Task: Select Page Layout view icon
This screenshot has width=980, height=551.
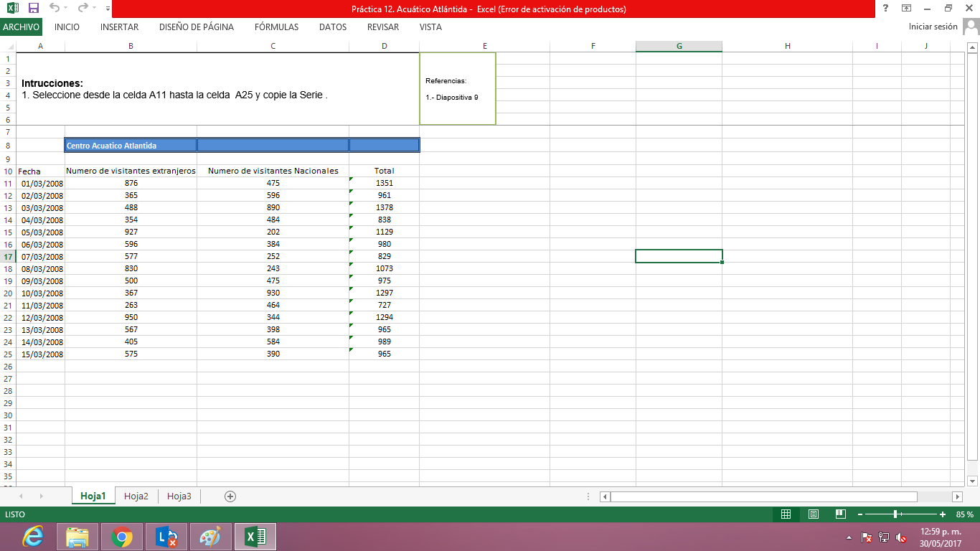Action: (814, 514)
